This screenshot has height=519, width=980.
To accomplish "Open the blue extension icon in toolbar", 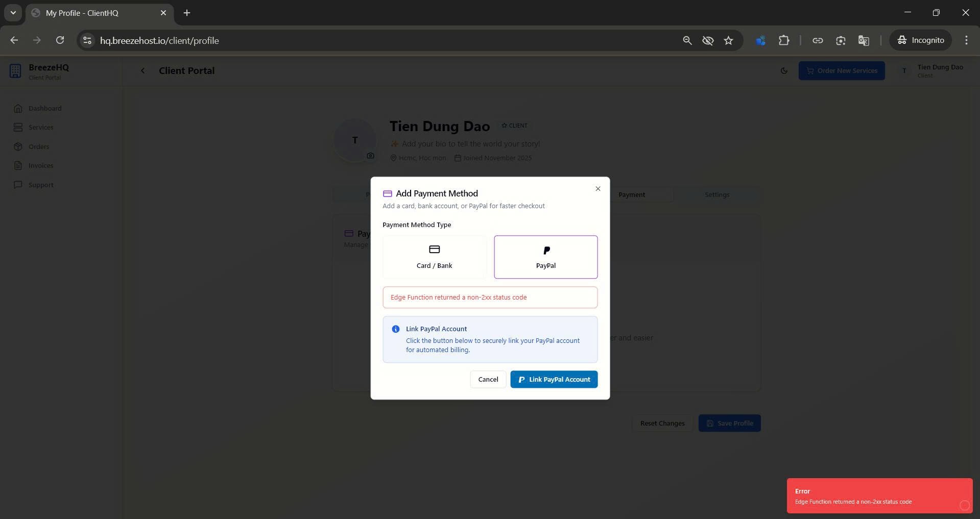I will click(760, 40).
